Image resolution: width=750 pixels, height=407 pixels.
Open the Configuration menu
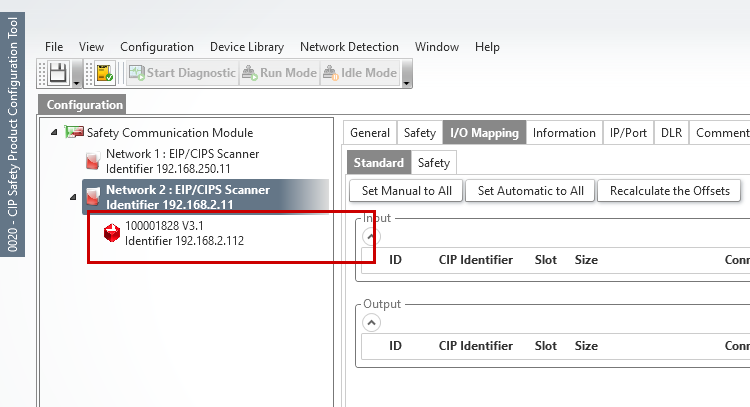[x=157, y=47]
